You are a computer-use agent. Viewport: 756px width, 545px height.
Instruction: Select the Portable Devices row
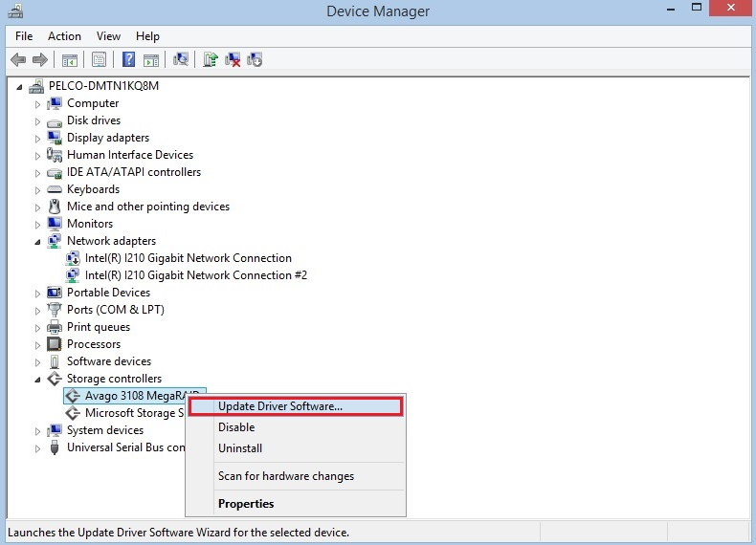tap(108, 293)
